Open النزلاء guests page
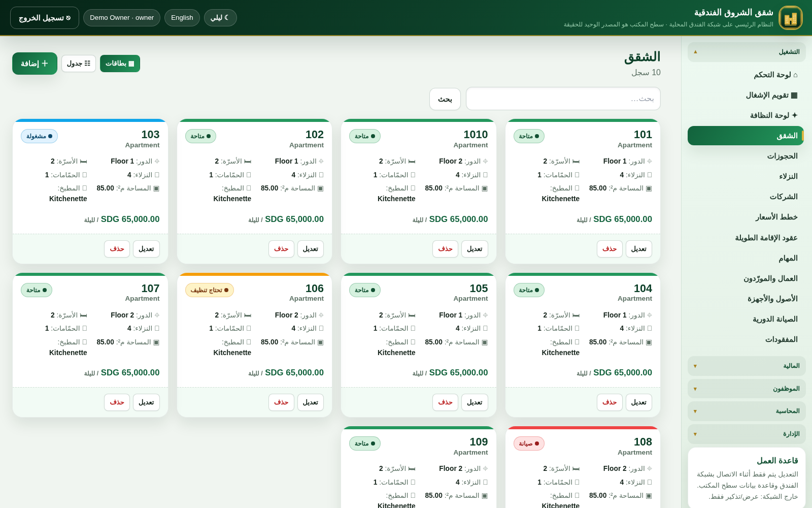The image size is (812, 508). coord(746,176)
